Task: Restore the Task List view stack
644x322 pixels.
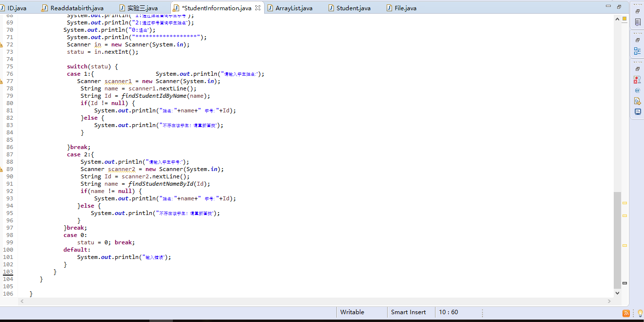Action: pos(637,11)
